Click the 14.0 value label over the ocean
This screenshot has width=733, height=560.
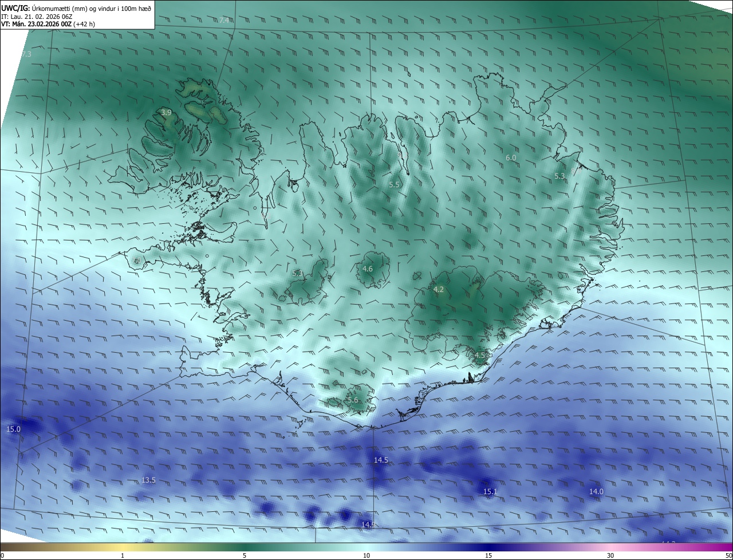coord(596,492)
